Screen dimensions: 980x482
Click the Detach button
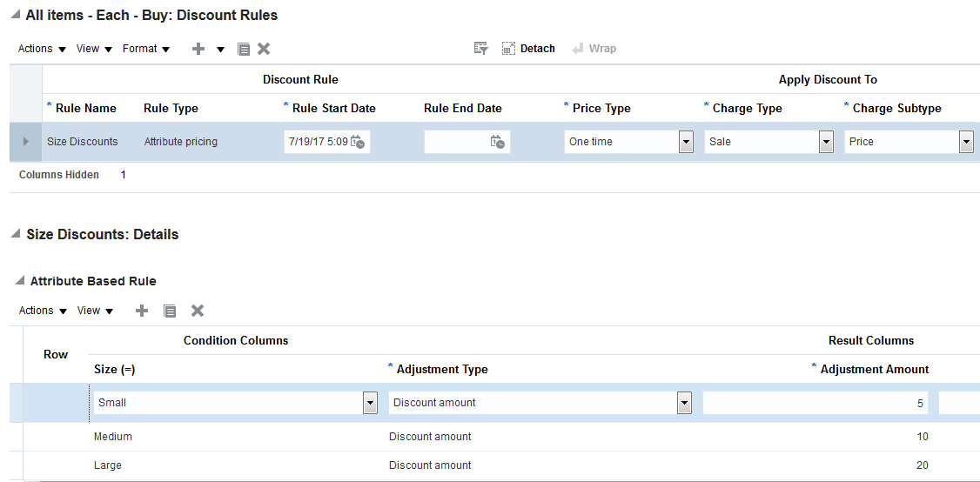click(x=528, y=49)
